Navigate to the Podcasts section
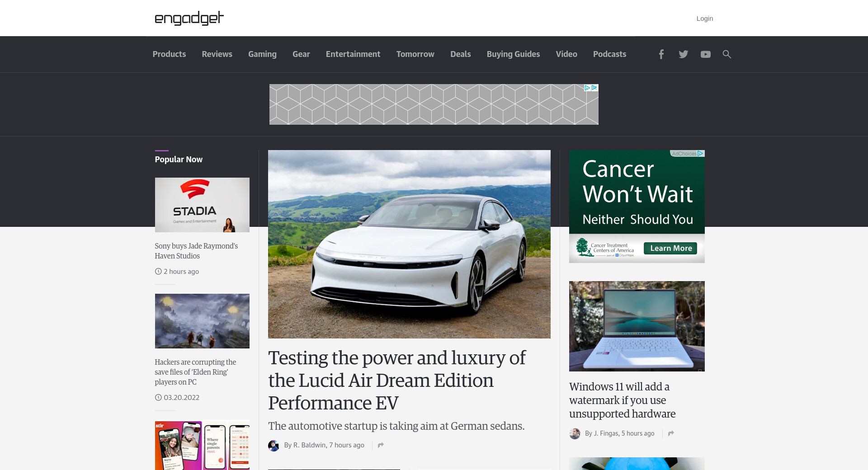868x470 pixels. tap(609, 54)
